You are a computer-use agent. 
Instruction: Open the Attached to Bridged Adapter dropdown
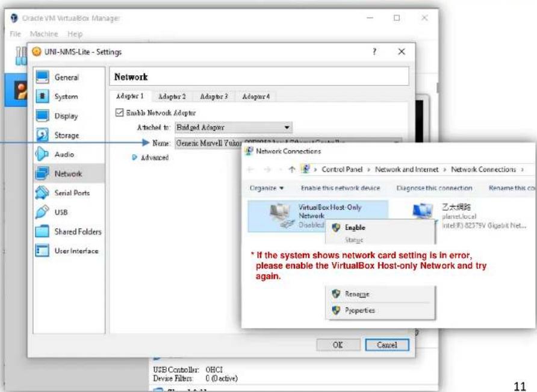coord(234,128)
